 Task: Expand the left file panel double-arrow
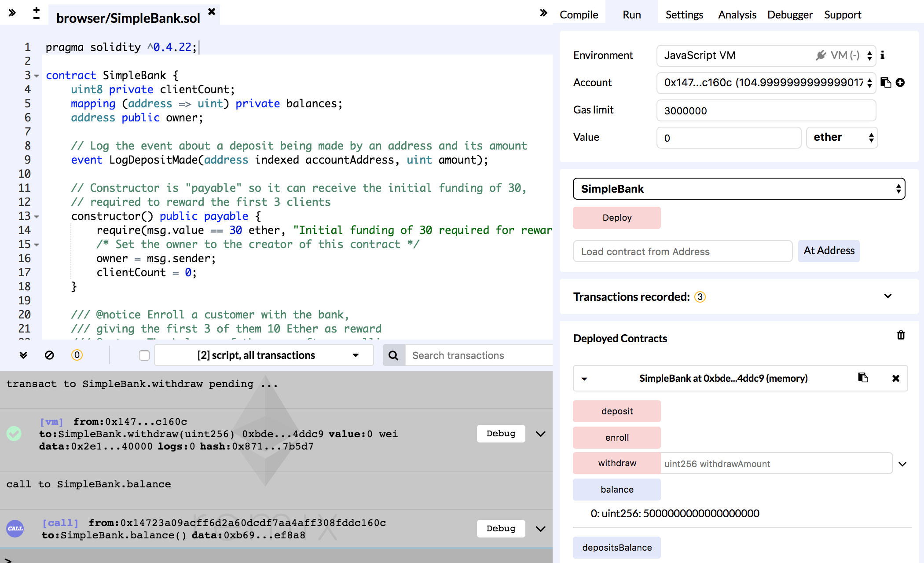pos(12,13)
